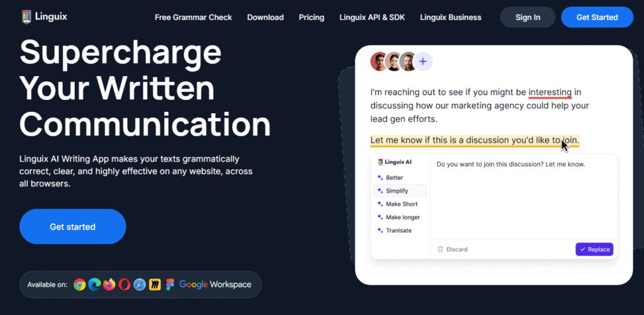Open Linguix API & SDK page

pyautogui.click(x=372, y=17)
